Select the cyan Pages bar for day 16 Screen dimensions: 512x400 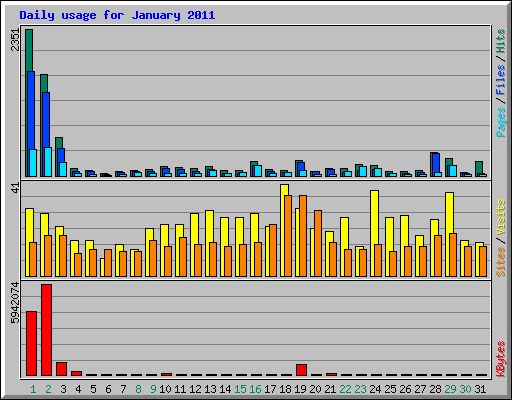click(258, 171)
